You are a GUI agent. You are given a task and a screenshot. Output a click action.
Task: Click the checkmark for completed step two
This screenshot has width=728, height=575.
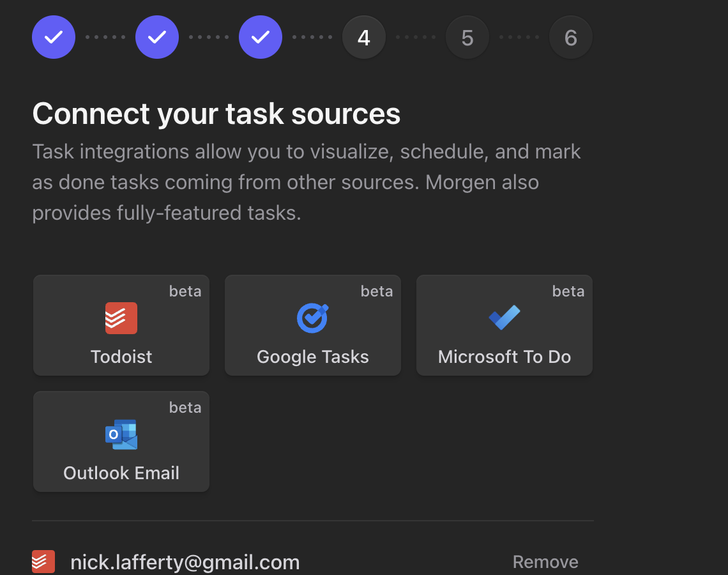click(157, 37)
